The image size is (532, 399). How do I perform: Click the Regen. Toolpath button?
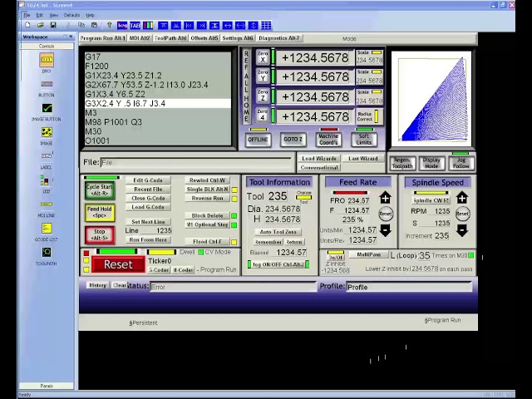402,163
